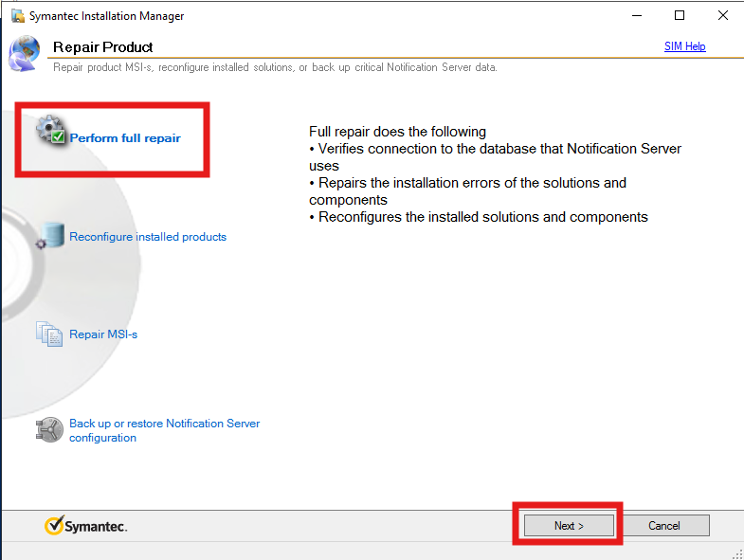This screenshot has height=560, width=744.
Task: Open Back up or restore Notification Server configuration
Action: 164,430
